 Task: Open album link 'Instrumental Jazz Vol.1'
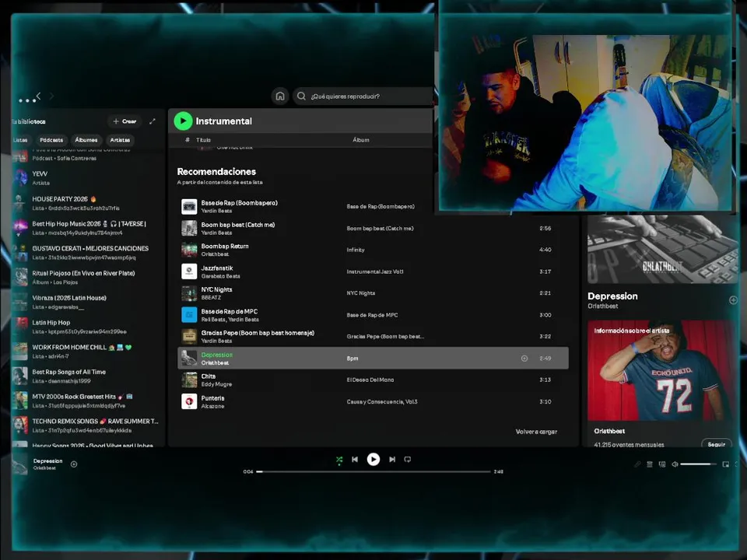[x=375, y=271]
